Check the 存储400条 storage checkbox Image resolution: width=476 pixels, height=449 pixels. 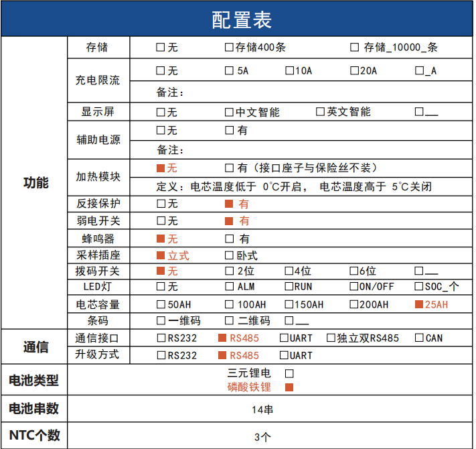click(x=229, y=48)
